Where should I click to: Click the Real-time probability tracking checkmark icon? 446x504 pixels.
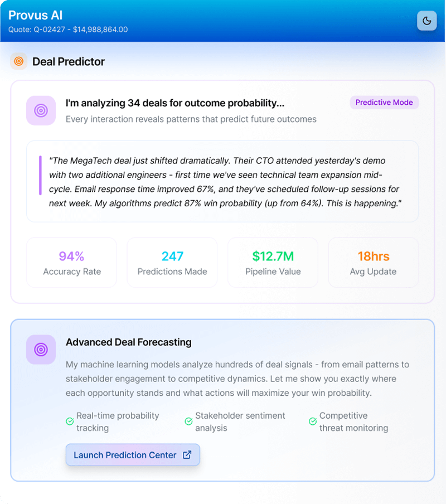(70, 421)
